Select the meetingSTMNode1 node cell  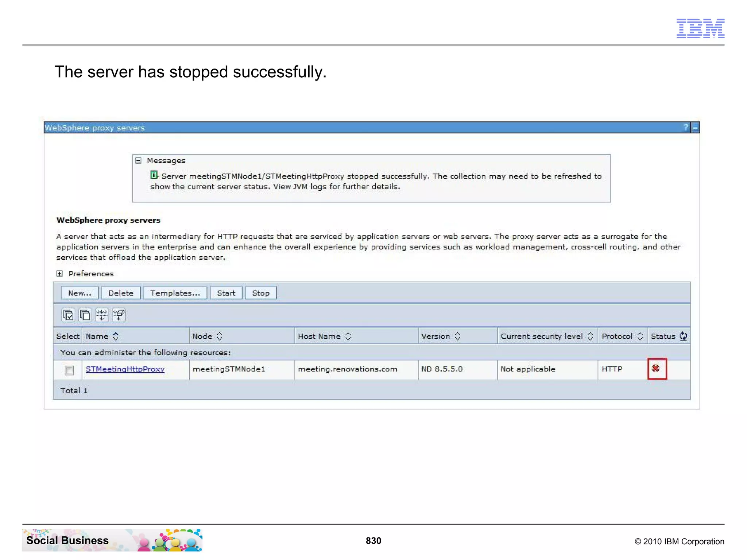pyautogui.click(x=242, y=370)
